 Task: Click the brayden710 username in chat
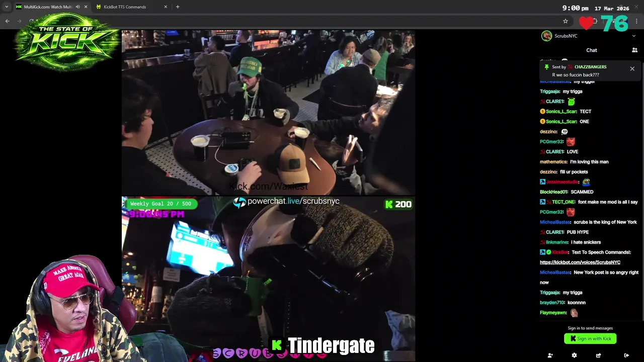pos(552,303)
